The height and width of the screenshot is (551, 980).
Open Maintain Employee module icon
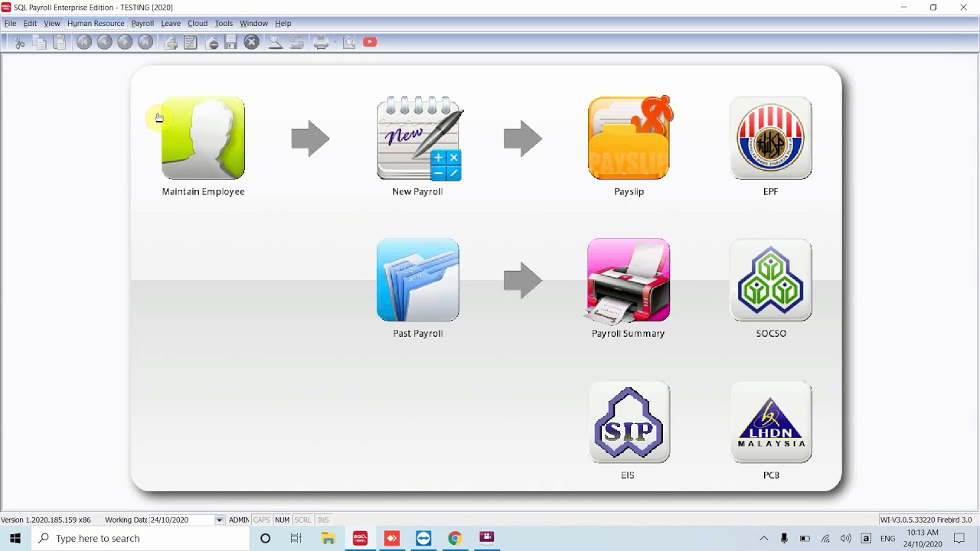click(x=203, y=139)
